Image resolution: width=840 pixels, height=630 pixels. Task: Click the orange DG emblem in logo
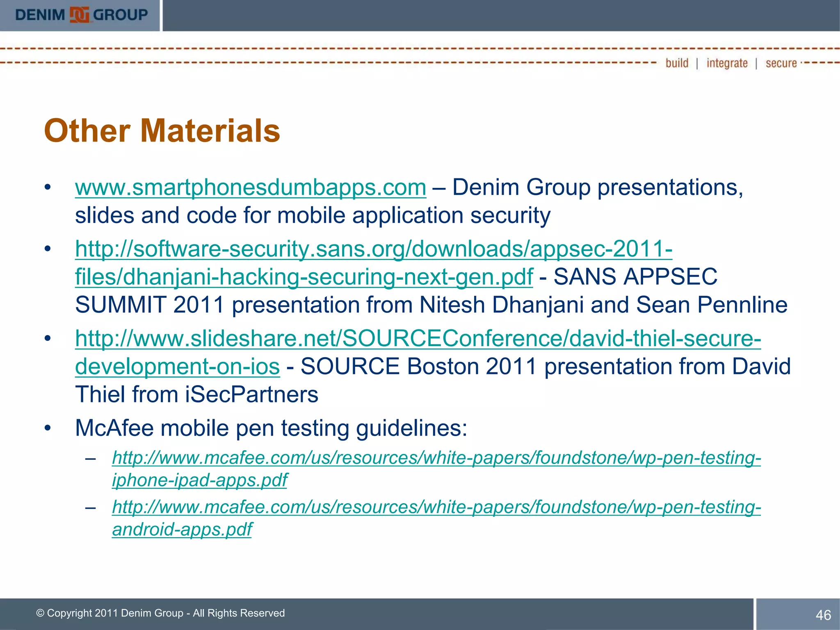[79, 15]
